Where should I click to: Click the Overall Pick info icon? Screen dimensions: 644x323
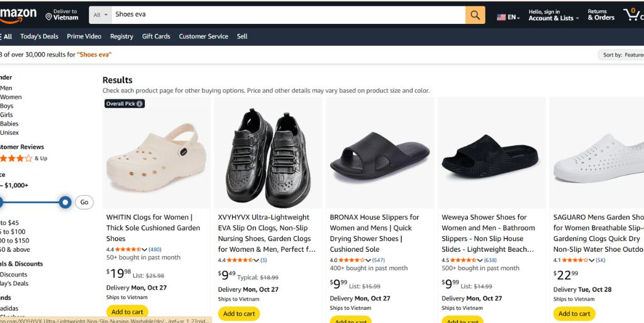[x=140, y=104]
